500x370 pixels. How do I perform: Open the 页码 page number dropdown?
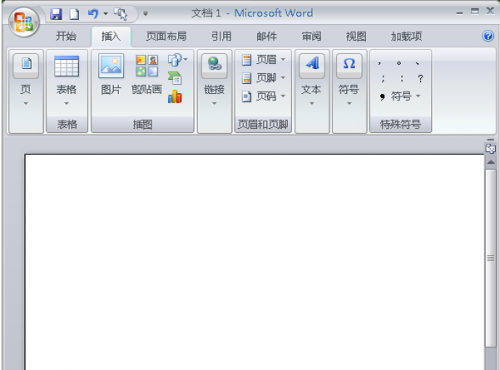click(x=264, y=96)
